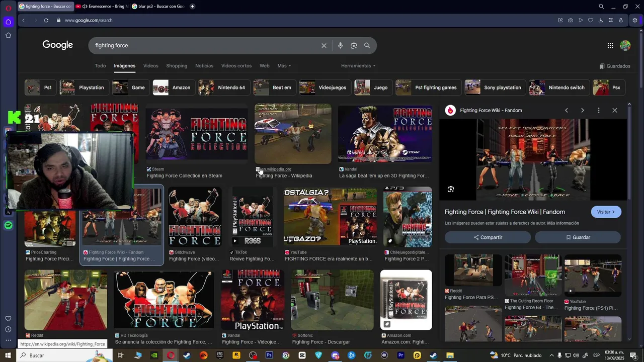Take a snapshot using the browser camera icon

click(x=571, y=20)
